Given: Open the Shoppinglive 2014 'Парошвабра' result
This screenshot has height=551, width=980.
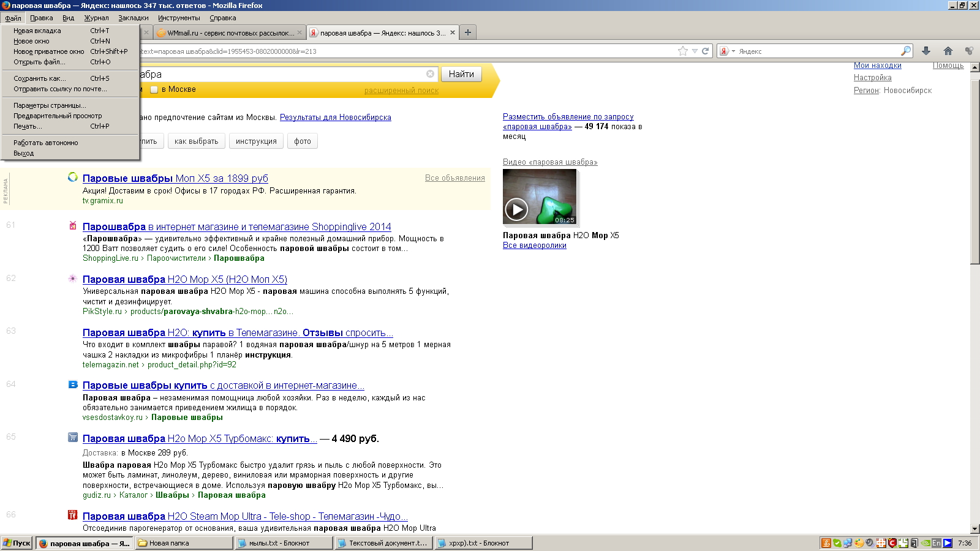Looking at the screenshot, I should [x=237, y=227].
